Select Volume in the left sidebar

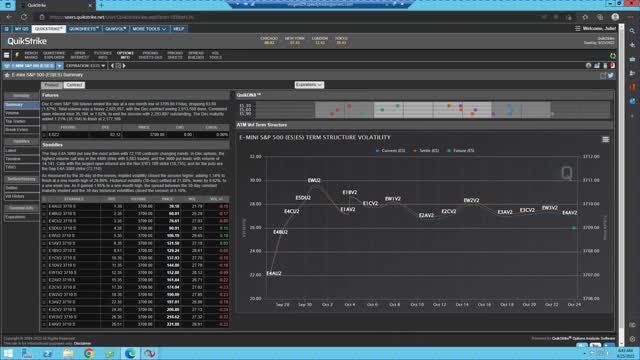[x=22, y=113]
